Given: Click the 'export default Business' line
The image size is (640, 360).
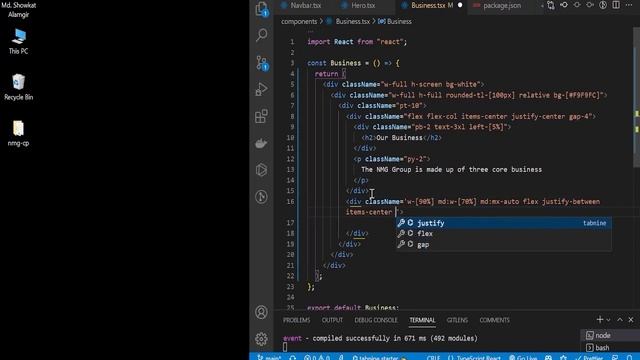Looking at the screenshot, I should click(353, 307).
